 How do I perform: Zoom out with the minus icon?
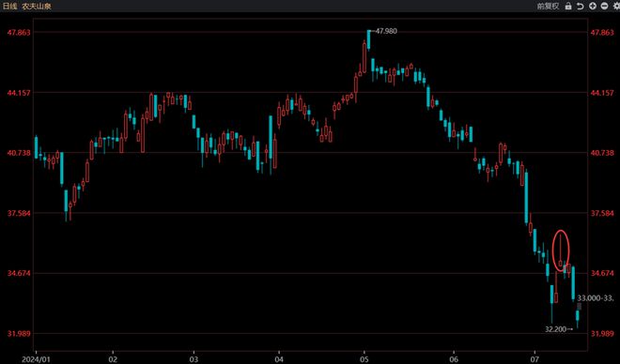(x=604, y=6)
